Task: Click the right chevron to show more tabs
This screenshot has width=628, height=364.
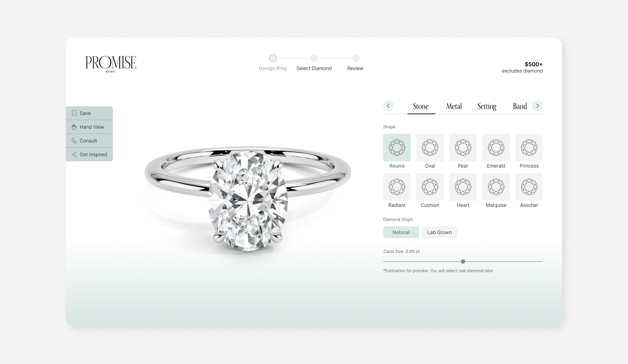Action: (x=537, y=106)
